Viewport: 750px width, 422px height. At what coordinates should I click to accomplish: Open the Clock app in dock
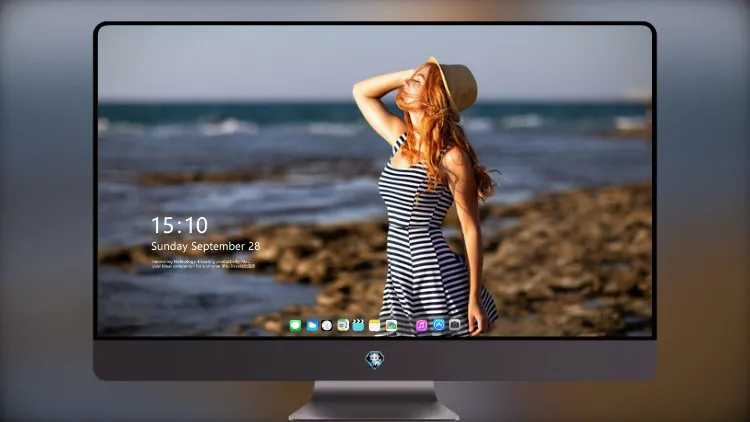click(327, 326)
